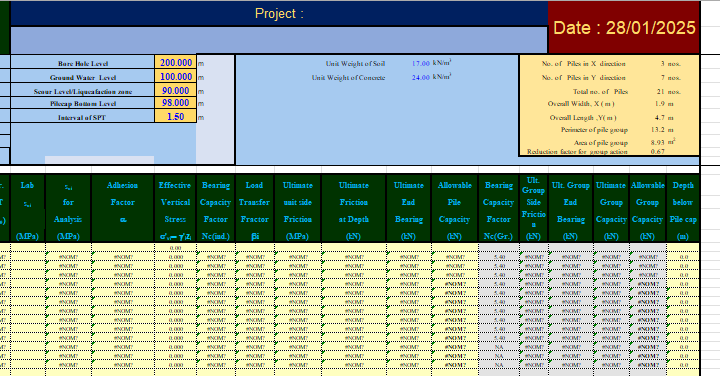
Task: Click the Interval of SPT value 1.50
Action: point(176,117)
